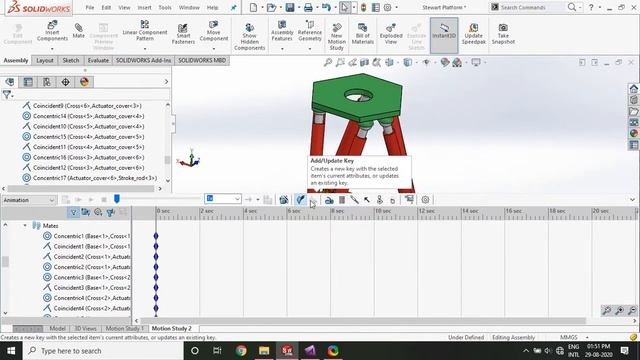Click the Windows Start button
Viewport: 640px width, 360px height.
11,351
